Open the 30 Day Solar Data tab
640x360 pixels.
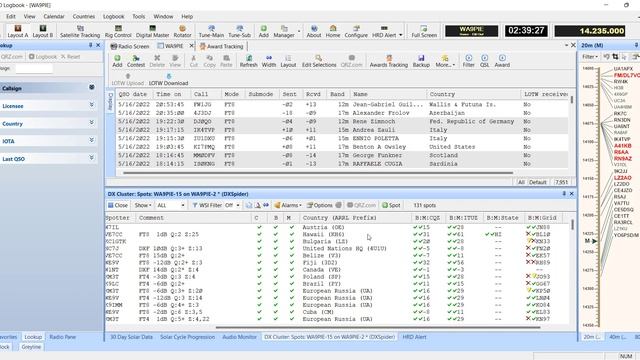(131, 337)
